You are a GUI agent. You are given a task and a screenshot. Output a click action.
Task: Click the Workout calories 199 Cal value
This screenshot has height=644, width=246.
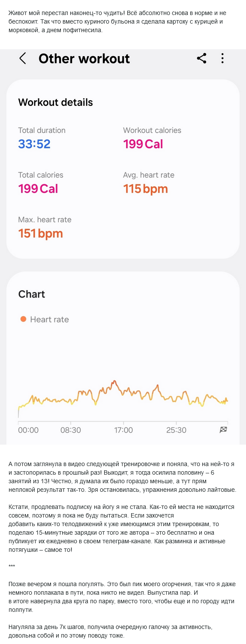click(x=143, y=144)
